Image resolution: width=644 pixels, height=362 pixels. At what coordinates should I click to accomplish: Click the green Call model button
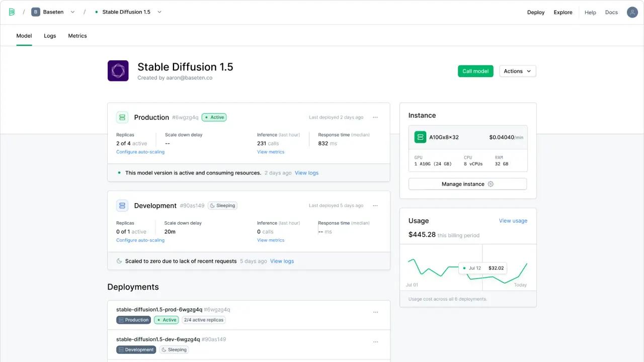(x=475, y=71)
